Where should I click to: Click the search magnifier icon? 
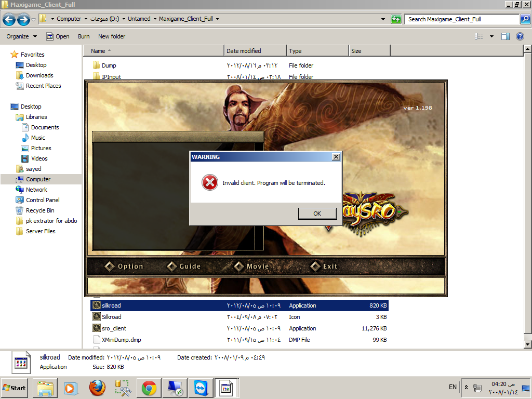[525, 19]
